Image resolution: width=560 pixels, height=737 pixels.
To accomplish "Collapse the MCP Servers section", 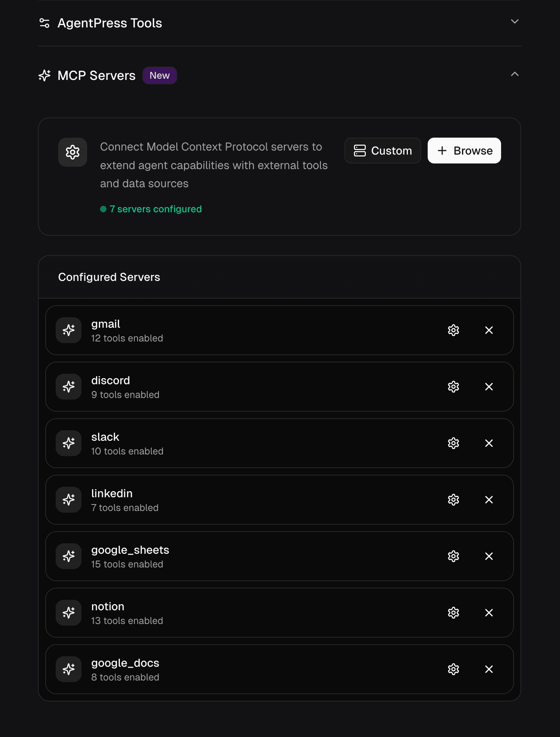I will (514, 74).
